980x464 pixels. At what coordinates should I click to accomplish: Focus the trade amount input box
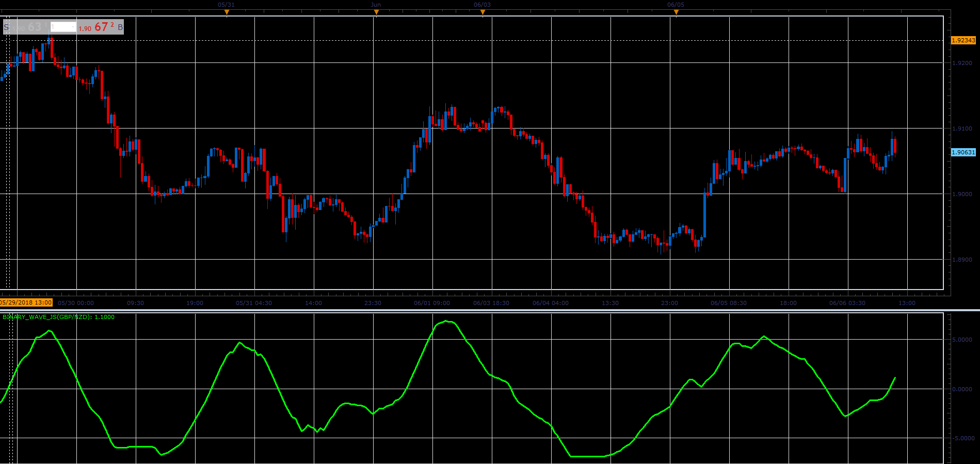pos(63,27)
